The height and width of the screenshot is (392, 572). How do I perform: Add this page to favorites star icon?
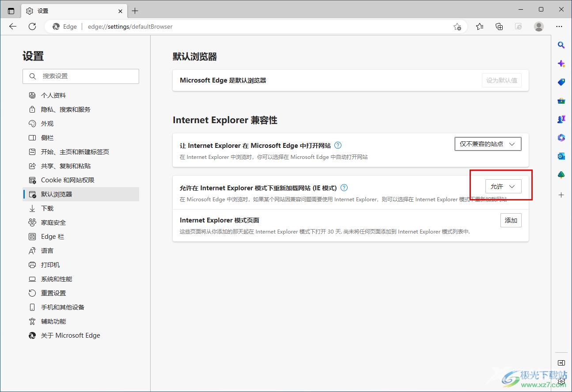(x=457, y=26)
